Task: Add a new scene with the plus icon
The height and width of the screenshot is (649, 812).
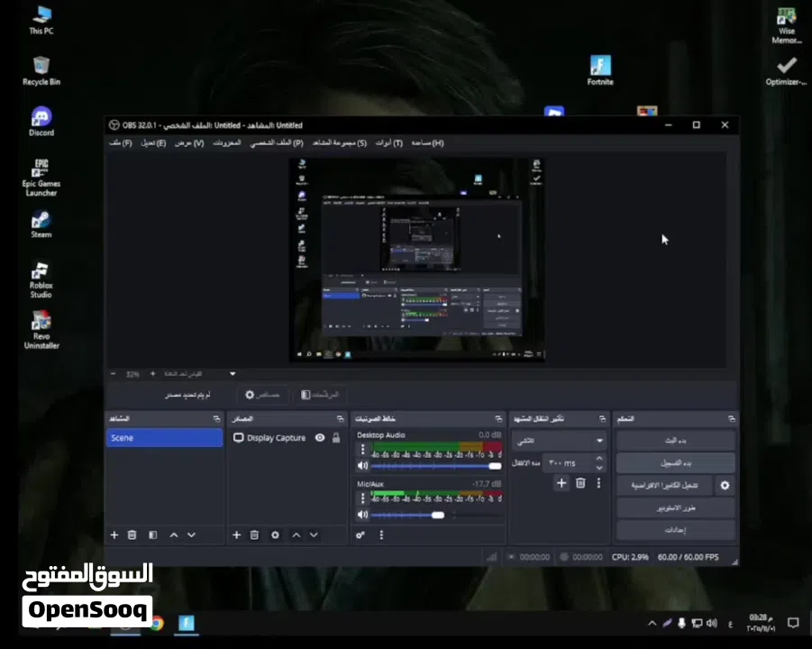Action: pos(114,535)
